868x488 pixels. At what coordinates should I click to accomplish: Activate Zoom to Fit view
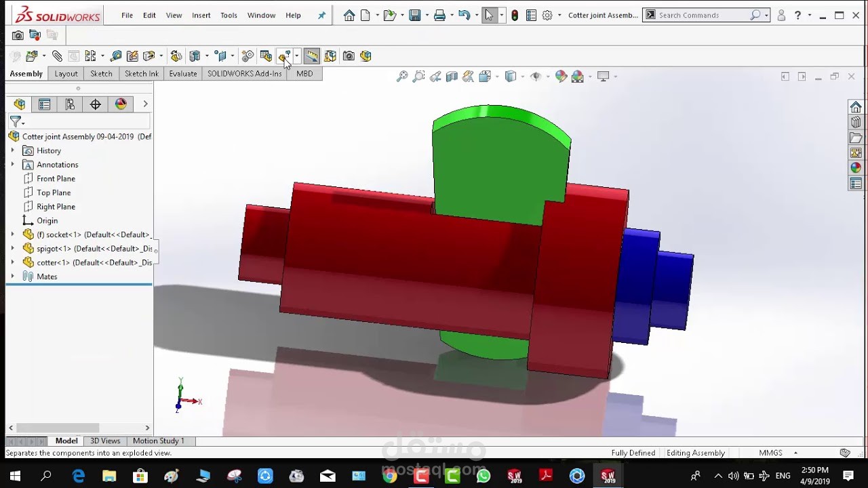403,77
